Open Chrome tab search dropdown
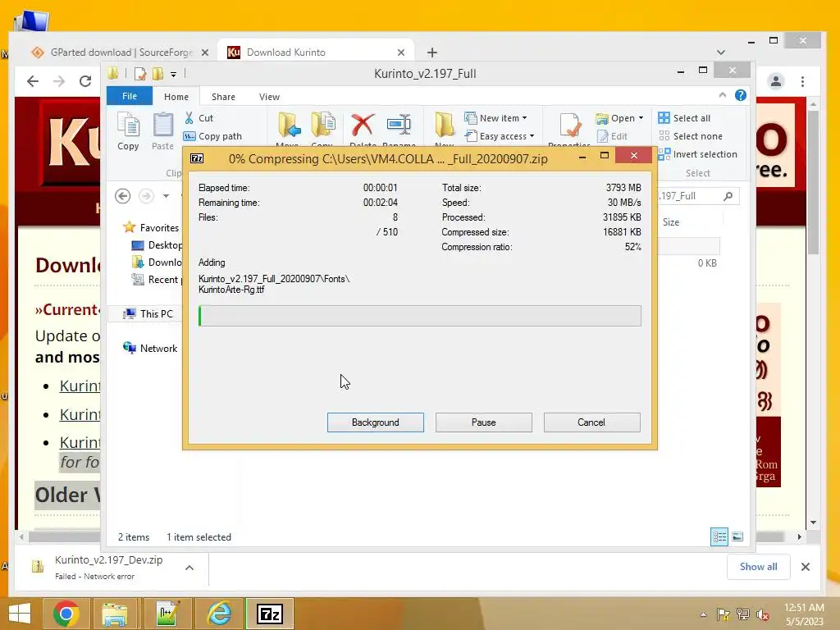 click(720, 52)
